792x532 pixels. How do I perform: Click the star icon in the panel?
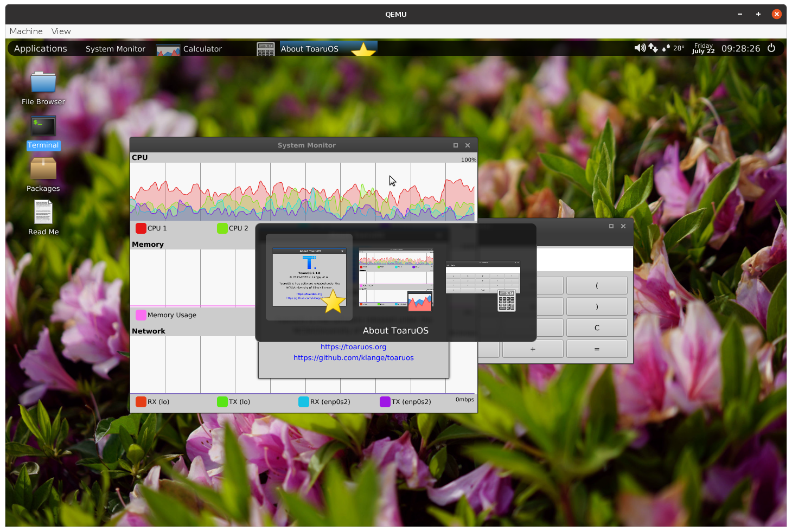pyautogui.click(x=363, y=50)
